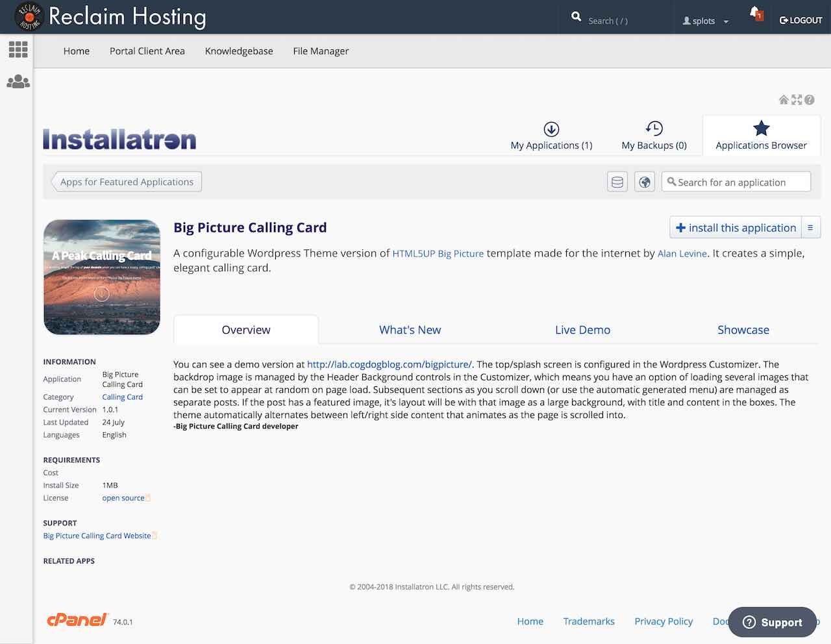This screenshot has height=644, width=831.
Task: Open the help question mark icon
Action: 809,100
